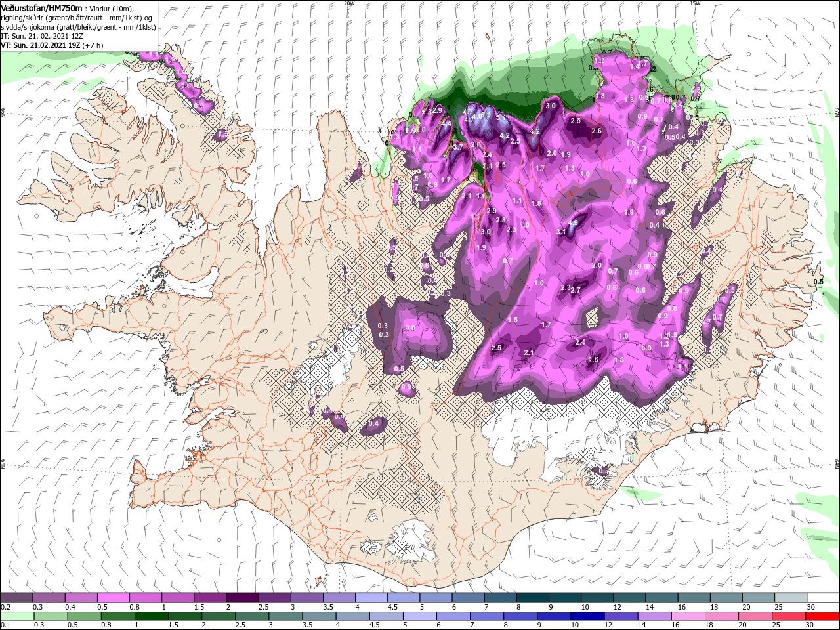
Task: Click the bright pink 0.5 snow legend swatch
Action: pyautogui.click(x=113, y=598)
